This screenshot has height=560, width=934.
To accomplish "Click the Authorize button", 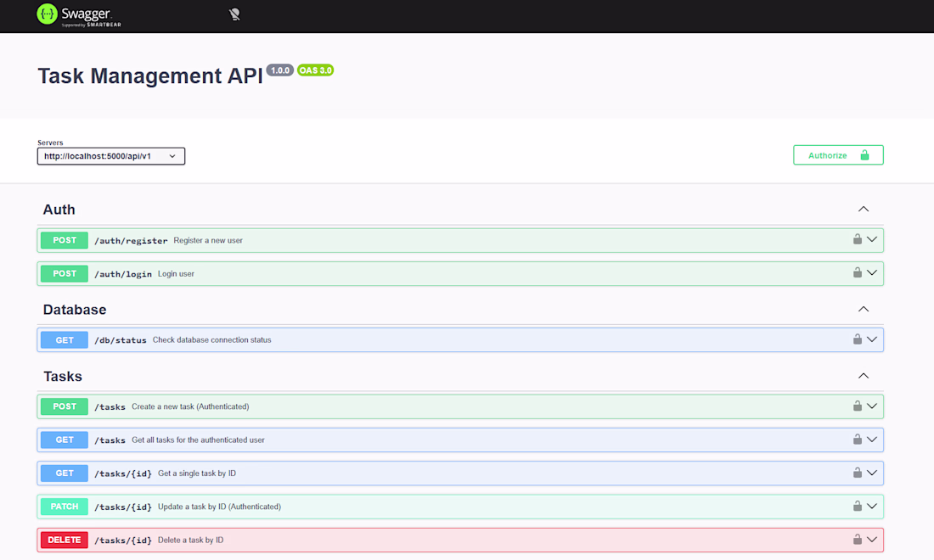I will (838, 155).
